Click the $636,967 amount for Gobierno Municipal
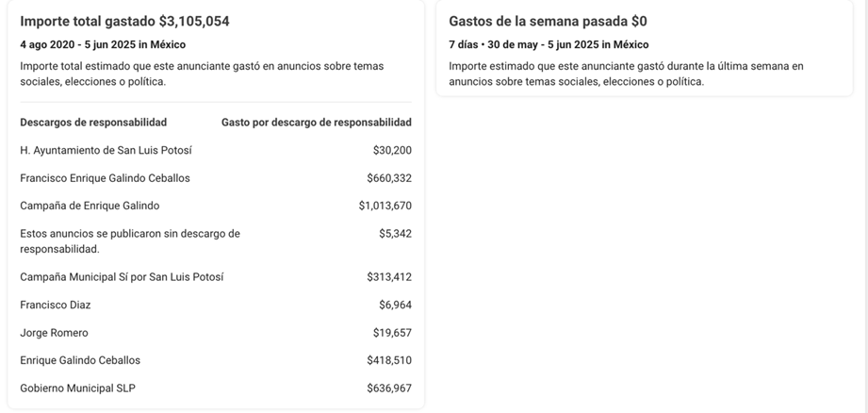Image resolution: width=868 pixels, height=413 pixels. [389, 388]
